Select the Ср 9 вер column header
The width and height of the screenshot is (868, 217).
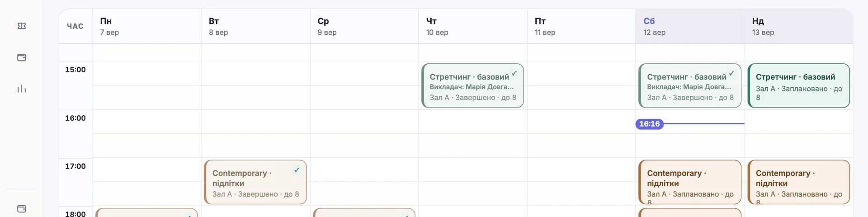coord(364,26)
